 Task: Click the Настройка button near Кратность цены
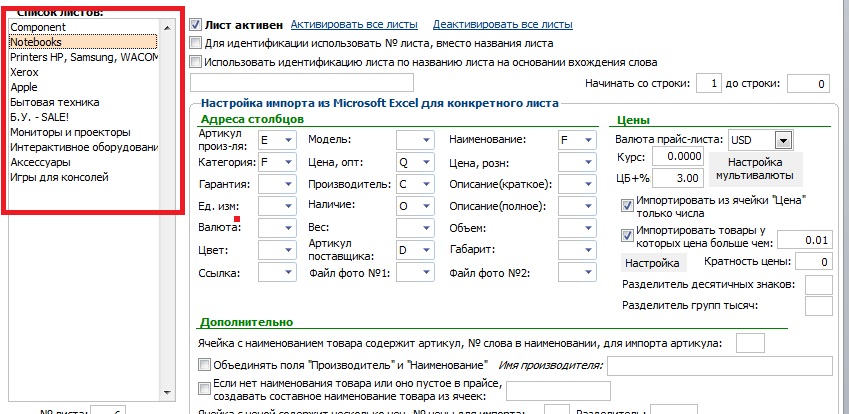click(652, 263)
